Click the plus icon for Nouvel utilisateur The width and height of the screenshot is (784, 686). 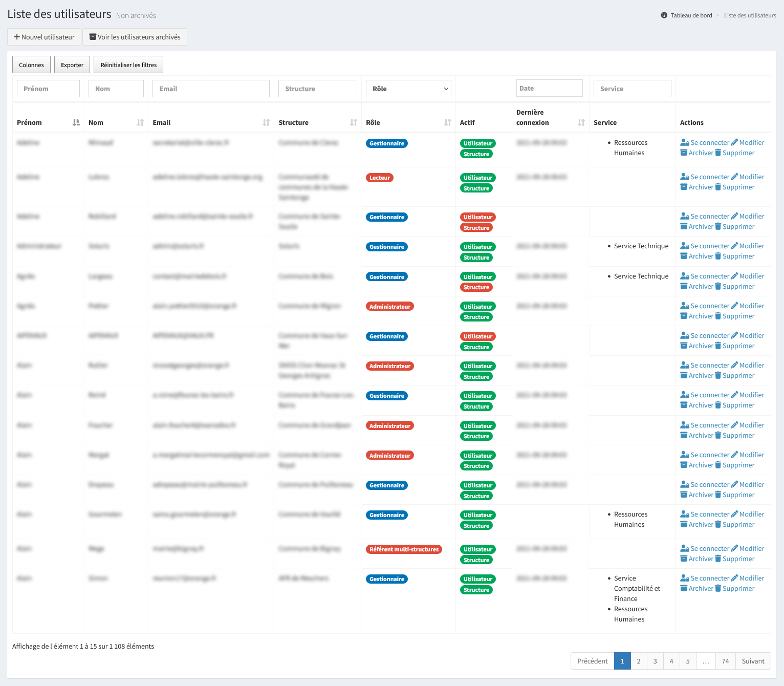pos(17,37)
